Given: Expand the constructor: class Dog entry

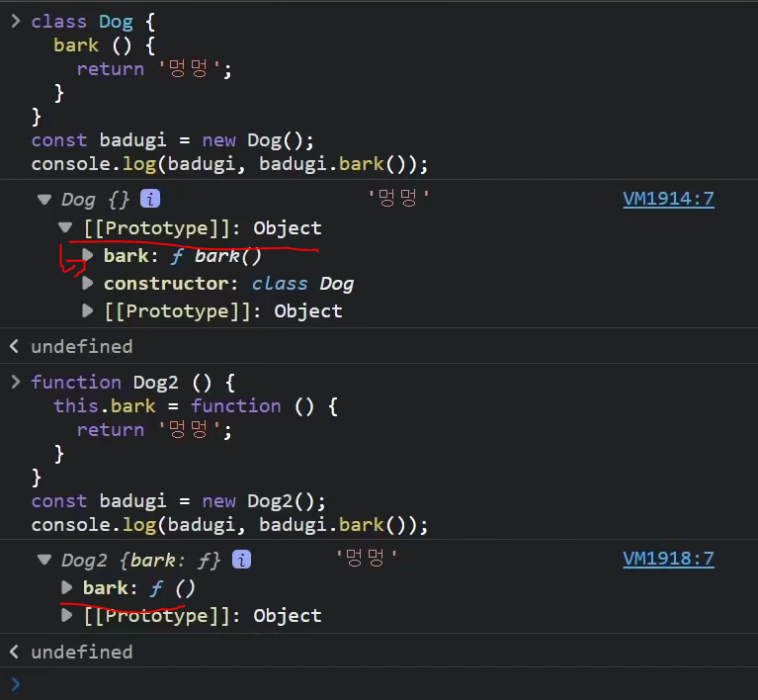Looking at the screenshot, I should tap(88, 283).
